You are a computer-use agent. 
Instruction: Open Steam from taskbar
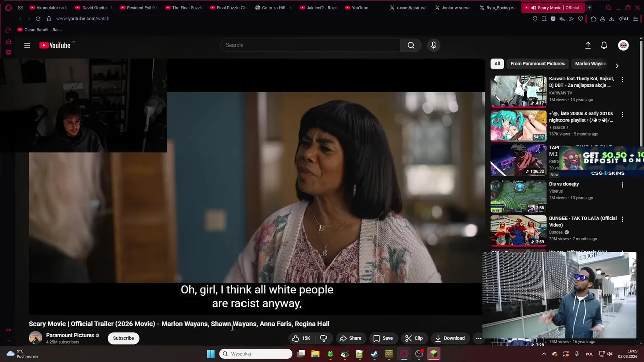click(374, 354)
